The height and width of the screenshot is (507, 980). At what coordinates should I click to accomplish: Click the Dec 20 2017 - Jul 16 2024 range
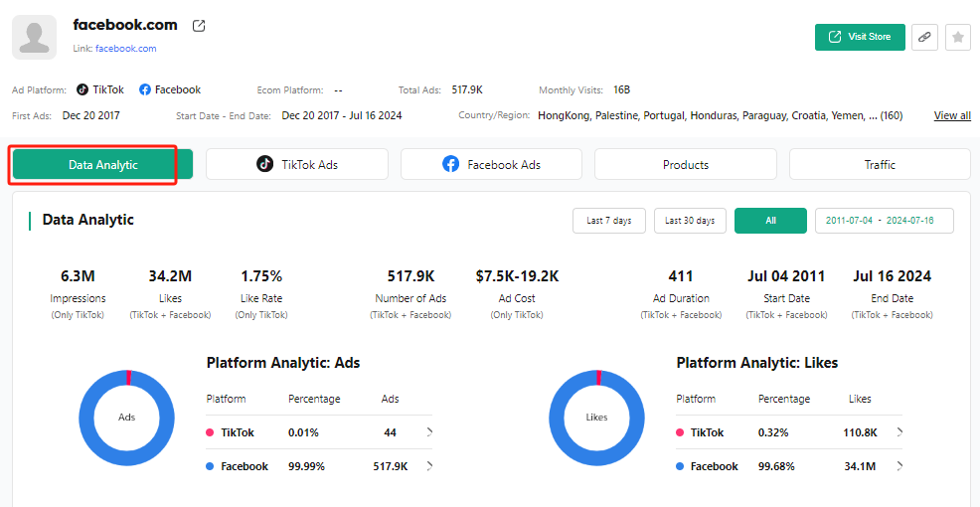(x=342, y=115)
